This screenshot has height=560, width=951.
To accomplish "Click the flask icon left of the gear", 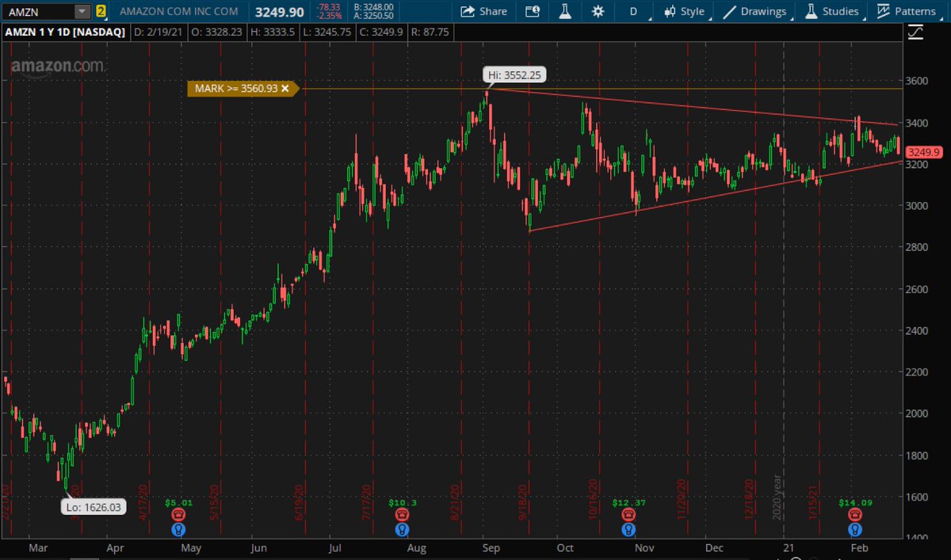I will (x=565, y=12).
